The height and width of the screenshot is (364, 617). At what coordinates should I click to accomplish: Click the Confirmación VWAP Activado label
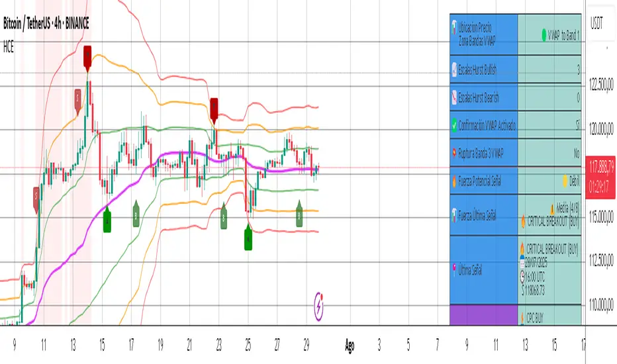(487, 126)
